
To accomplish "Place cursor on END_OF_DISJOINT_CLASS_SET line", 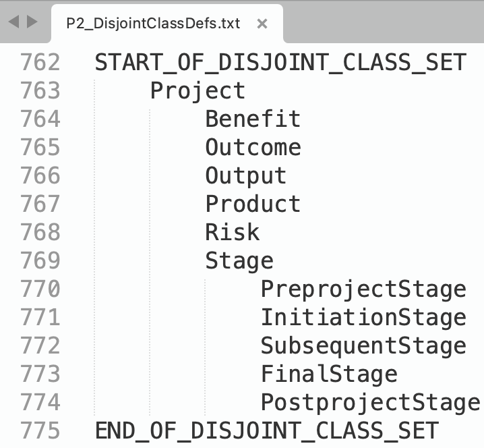I will 267,430.
